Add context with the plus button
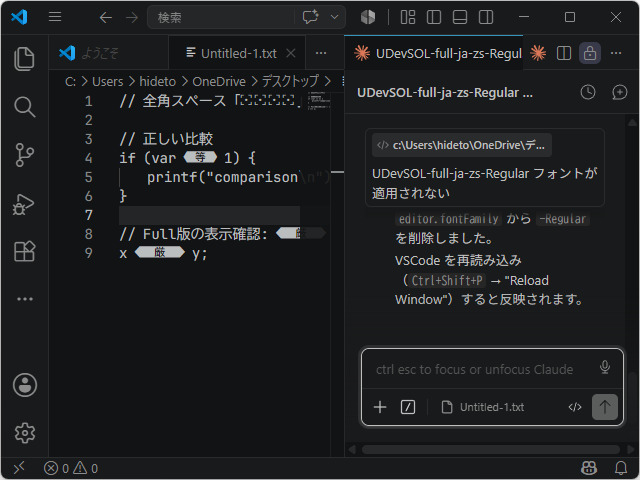Image resolution: width=640 pixels, height=480 pixels. [380, 407]
